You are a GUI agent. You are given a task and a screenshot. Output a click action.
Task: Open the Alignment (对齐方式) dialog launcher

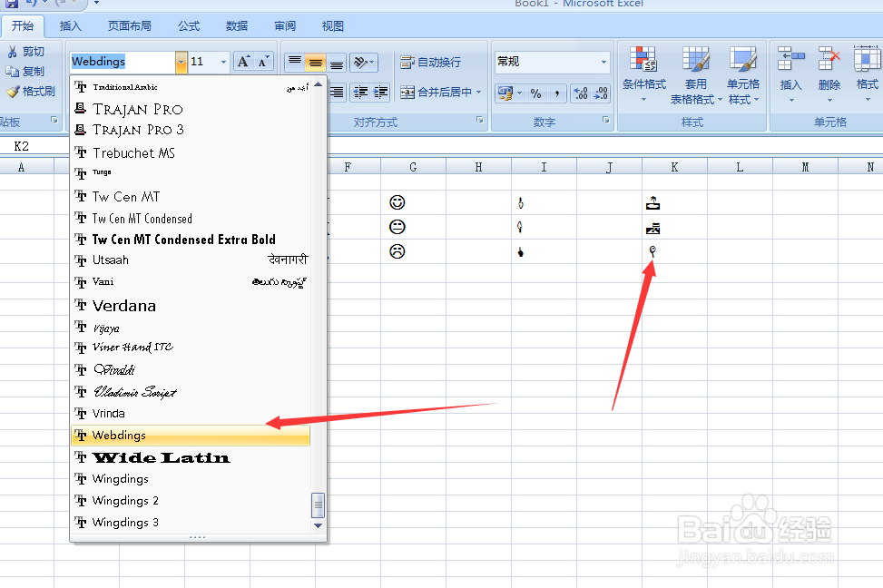pos(480,120)
